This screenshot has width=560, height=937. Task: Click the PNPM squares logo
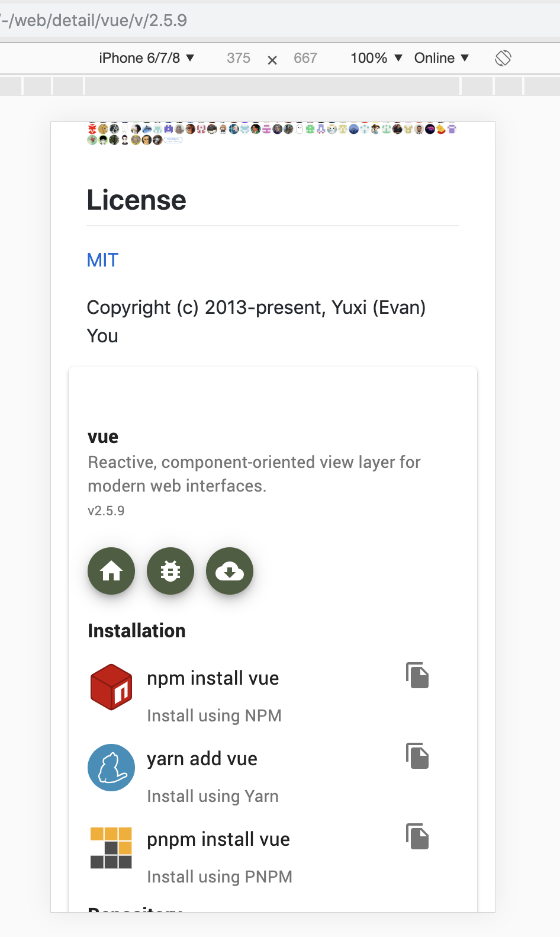click(111, 848)
